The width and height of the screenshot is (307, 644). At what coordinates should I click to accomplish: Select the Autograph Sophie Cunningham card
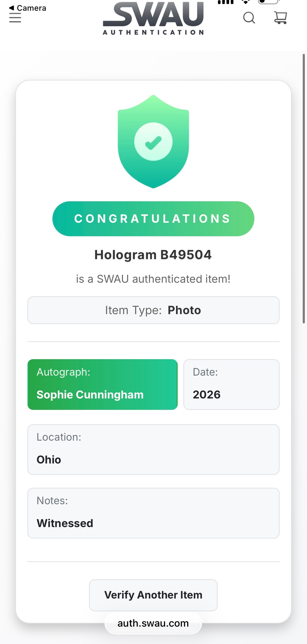(x=102, y=384)
